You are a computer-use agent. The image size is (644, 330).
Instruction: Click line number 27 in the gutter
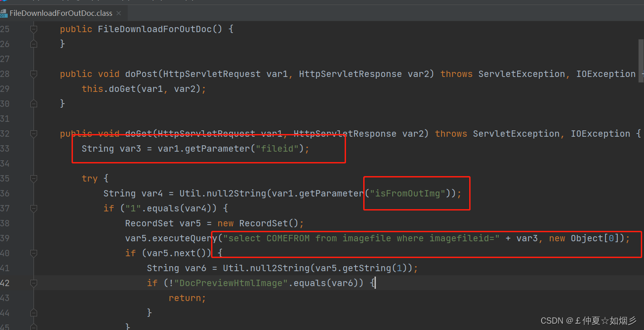5,59
